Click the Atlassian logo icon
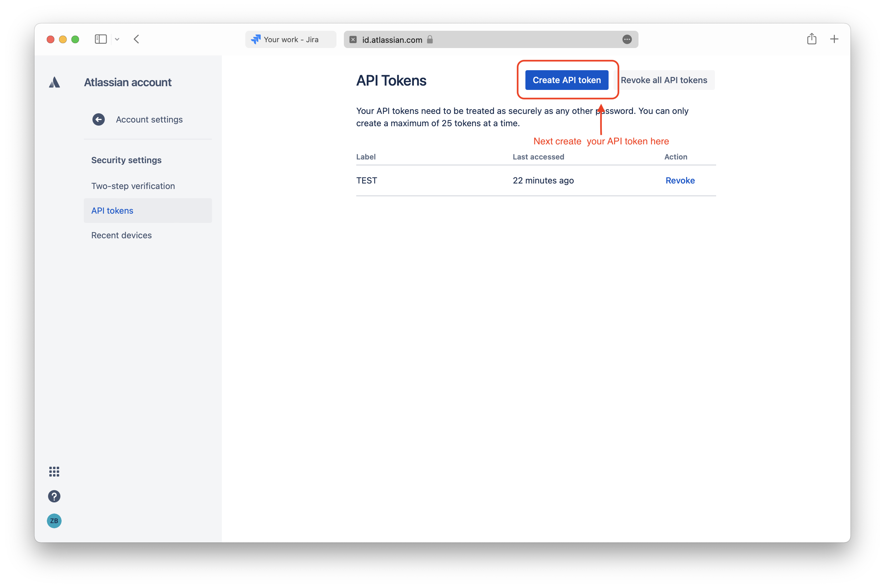Viewport: 885px width, 588px height. point(55,82)
